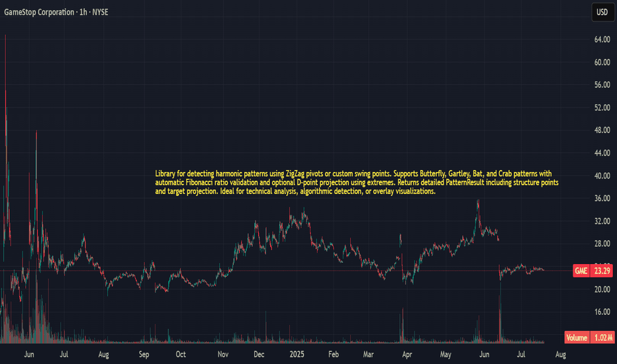
Task: Click the 52.00 price axis label
Action: [x=602, y=107]
